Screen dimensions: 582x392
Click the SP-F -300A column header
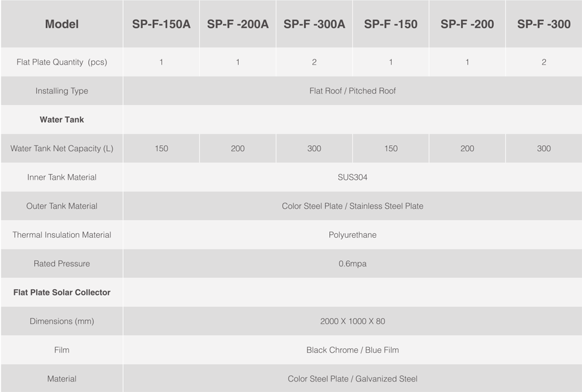[x=314, y=24]
